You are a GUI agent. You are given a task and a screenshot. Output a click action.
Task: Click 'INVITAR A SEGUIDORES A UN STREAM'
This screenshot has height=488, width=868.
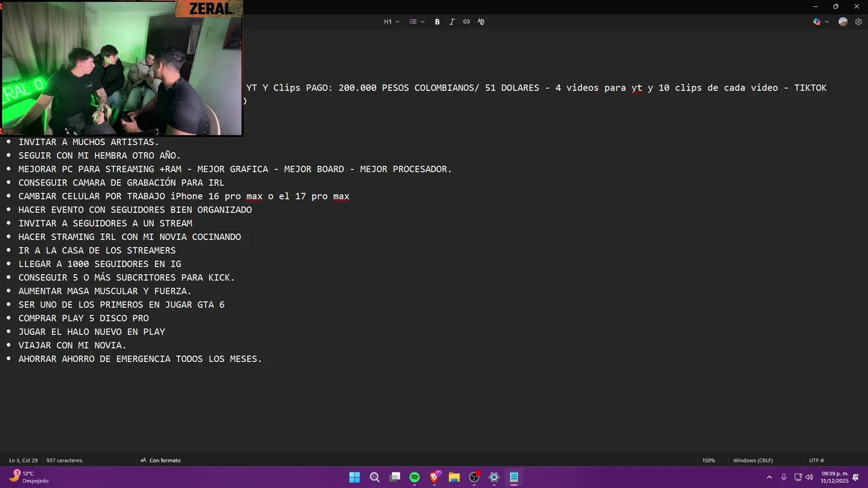(105, 223)
